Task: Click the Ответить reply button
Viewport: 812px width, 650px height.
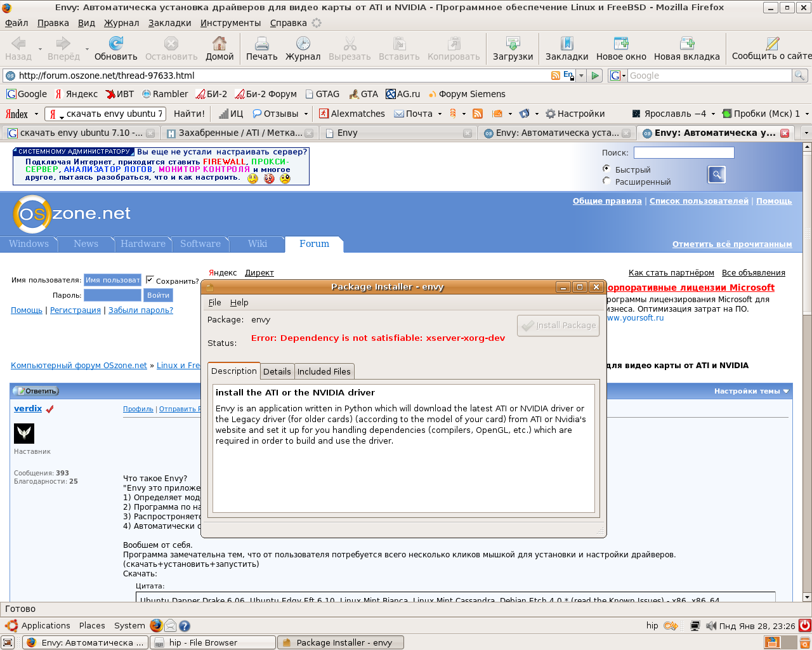Action: (37, 391)
